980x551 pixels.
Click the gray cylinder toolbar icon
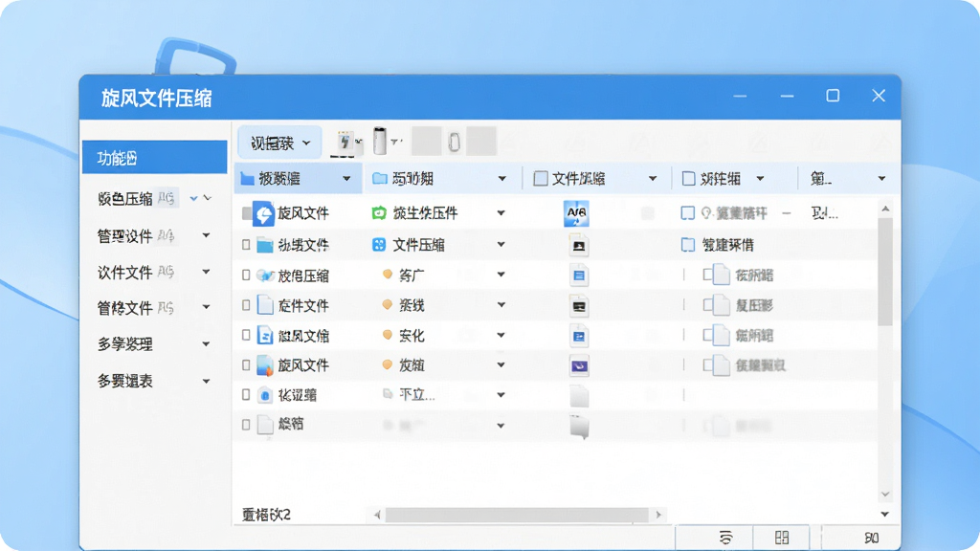coord(379,141)
